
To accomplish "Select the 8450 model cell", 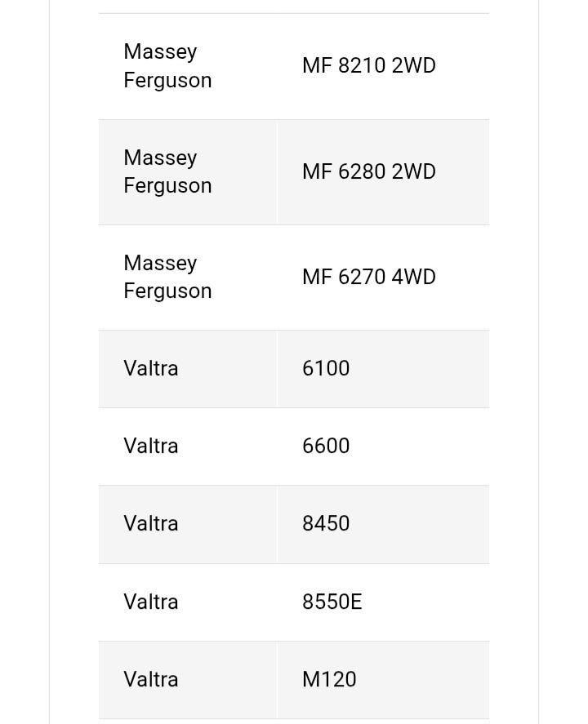I will (x=326, y=523).
